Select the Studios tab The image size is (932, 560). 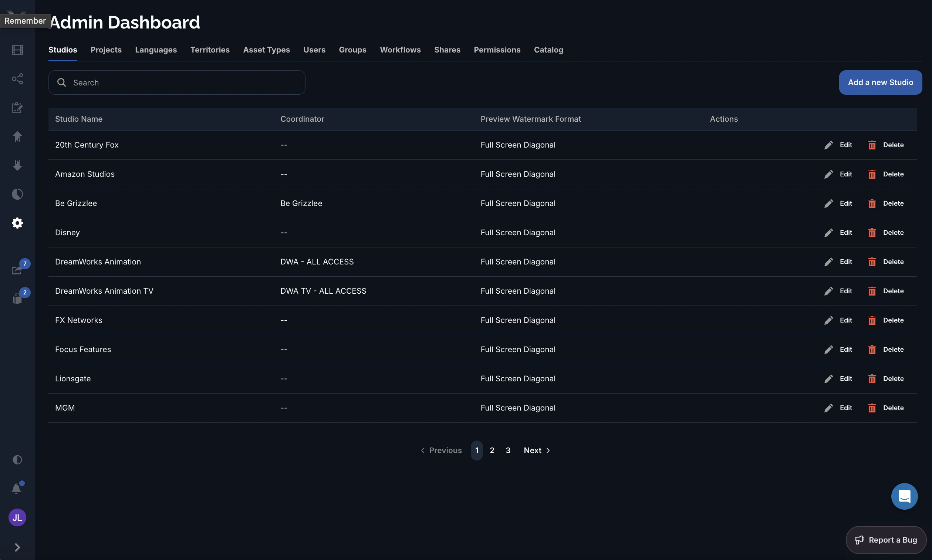(x=63, y=50)
